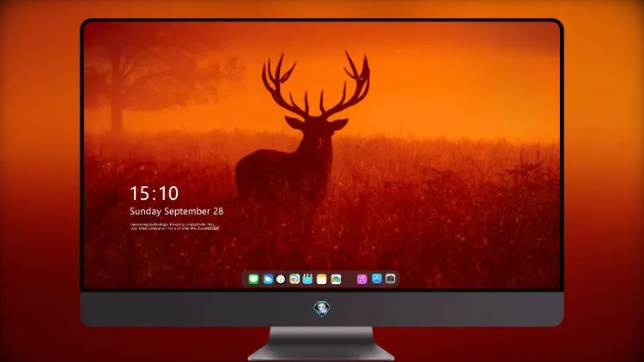Viewport: 644px width, 362px height.
Task: Launch the clapperboard video app
Action: 307,279
